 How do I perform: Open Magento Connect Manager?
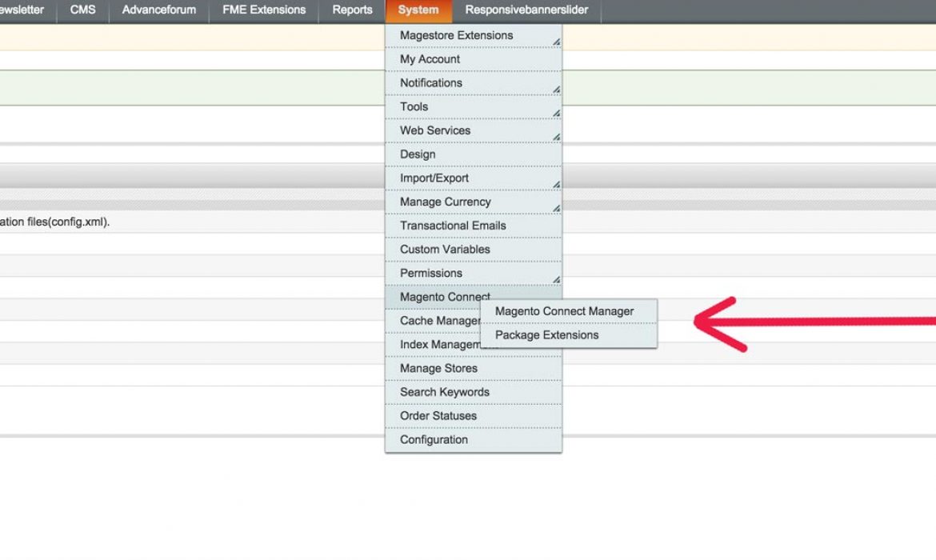tap(569, 312)
